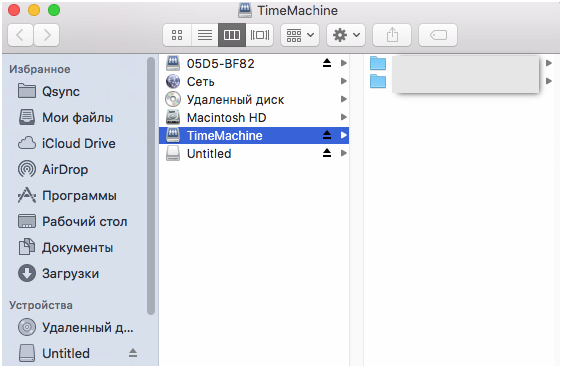Click the TimeMachine icon in title bar

coord(245,10)
